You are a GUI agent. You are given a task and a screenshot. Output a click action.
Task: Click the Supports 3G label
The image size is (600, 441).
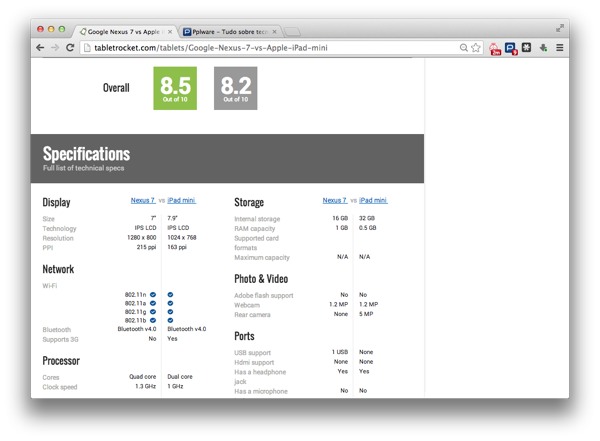60,340
